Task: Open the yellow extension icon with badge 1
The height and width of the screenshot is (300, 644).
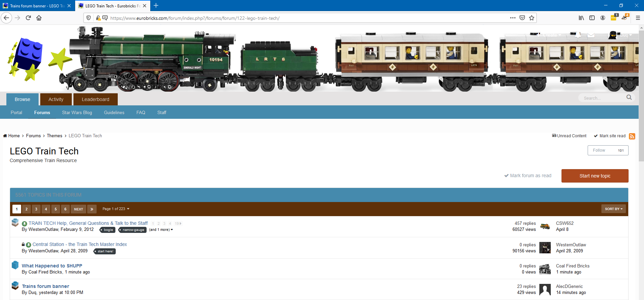Action: coord(614,17)
